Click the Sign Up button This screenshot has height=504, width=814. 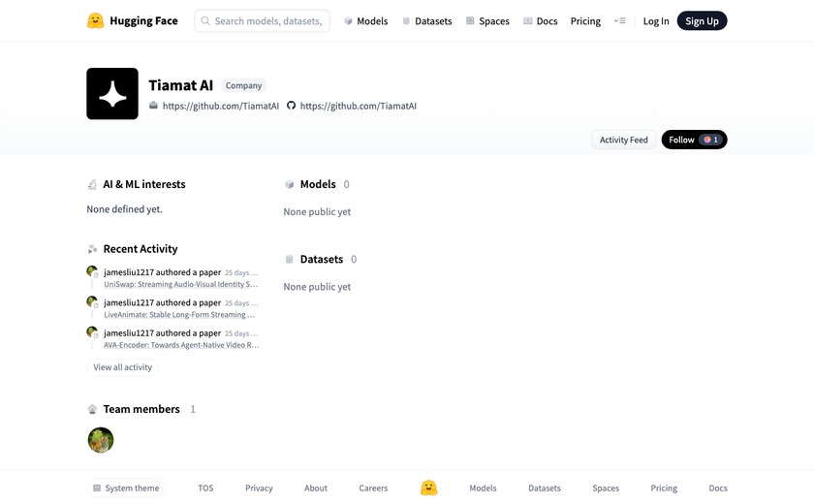pos(702,20)
